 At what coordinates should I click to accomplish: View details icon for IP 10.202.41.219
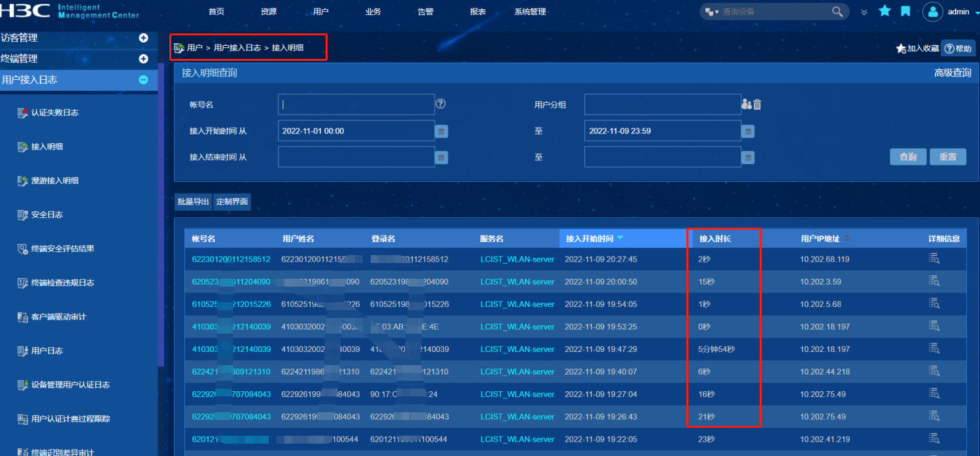[x=934, y=438]
